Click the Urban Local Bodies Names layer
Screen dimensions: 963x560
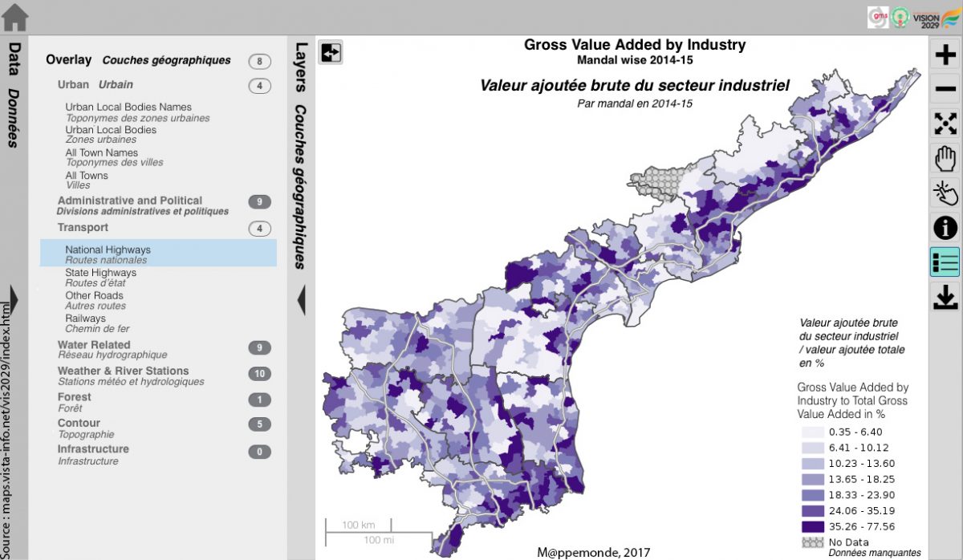[x=128, y=108]
